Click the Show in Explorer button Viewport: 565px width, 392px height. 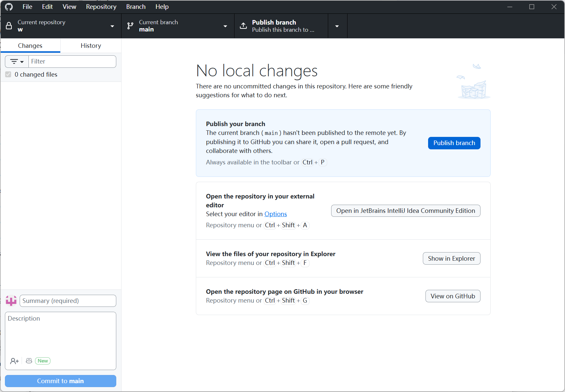[451, 258]
